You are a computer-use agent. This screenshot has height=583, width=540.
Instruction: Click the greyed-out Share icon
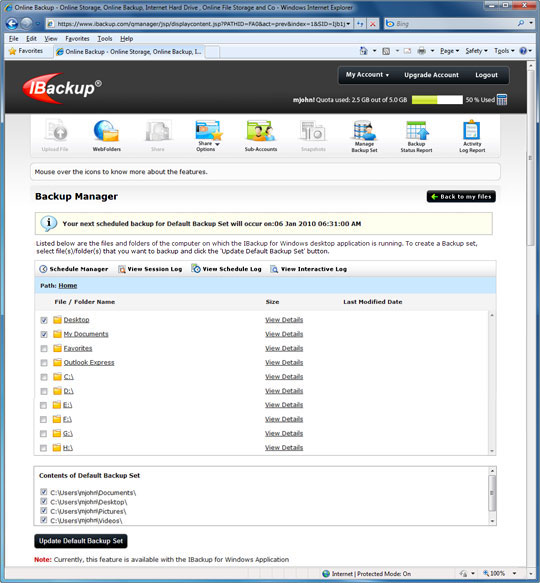pos(158,135)
